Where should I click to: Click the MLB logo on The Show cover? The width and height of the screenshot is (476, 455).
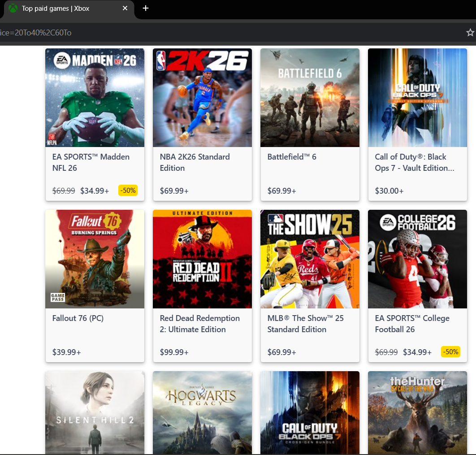276,219
